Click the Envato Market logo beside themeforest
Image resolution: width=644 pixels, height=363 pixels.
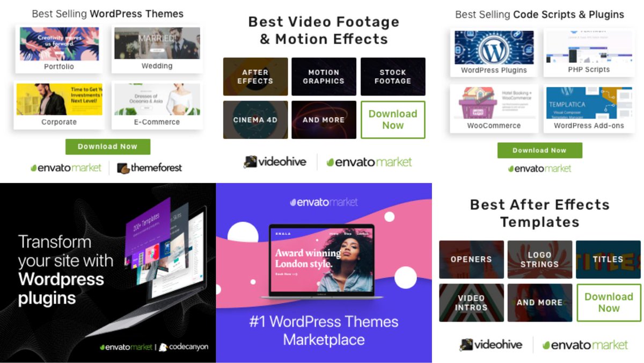[66, 168]
